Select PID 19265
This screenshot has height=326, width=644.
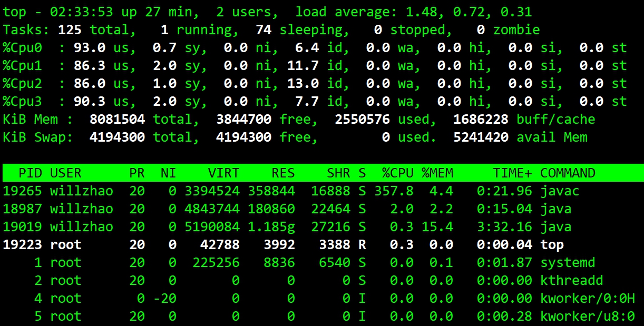(23, 191)
